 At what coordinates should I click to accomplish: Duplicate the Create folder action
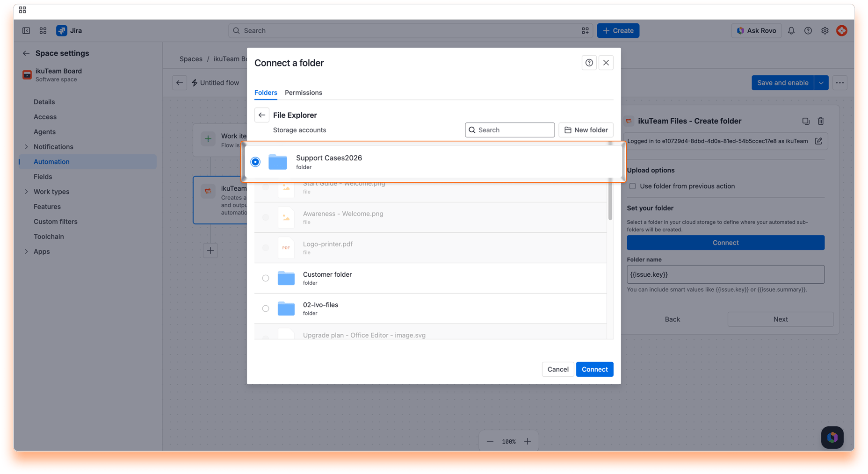[x=806, y=121]
